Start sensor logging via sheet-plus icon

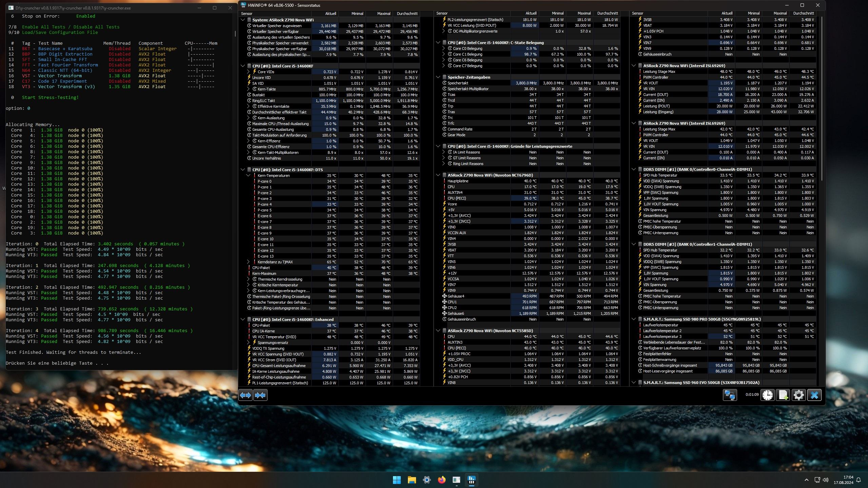tap(783, 395)
